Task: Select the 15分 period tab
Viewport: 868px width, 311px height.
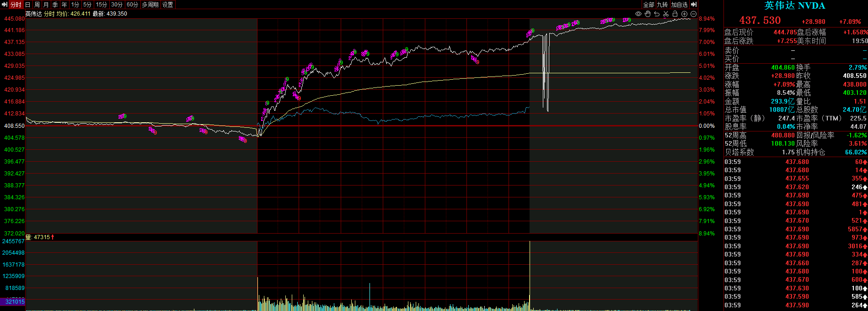Action: tap(102, 5)
